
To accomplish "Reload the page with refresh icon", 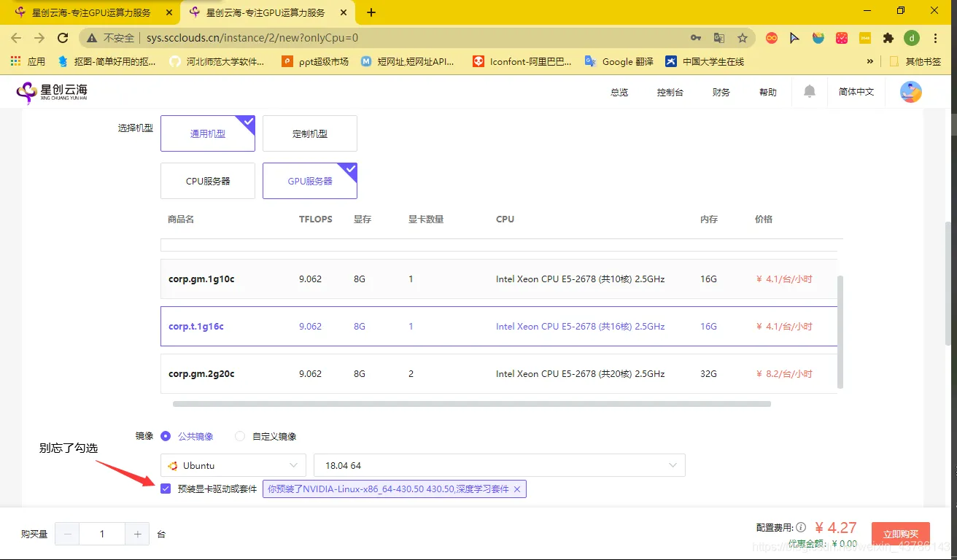I will click(x=63, y=38).
